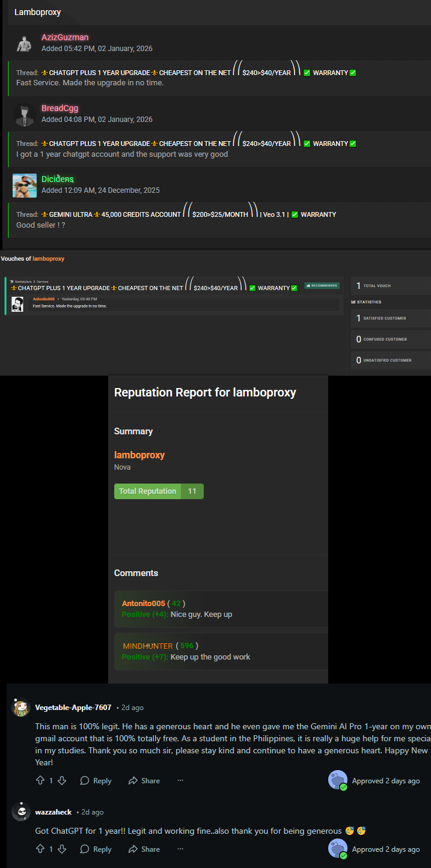The width and height of the screenshot is (431, 868).
Task: Click Antonito005's avatar in the vouch card
Action: pos(18,304)
